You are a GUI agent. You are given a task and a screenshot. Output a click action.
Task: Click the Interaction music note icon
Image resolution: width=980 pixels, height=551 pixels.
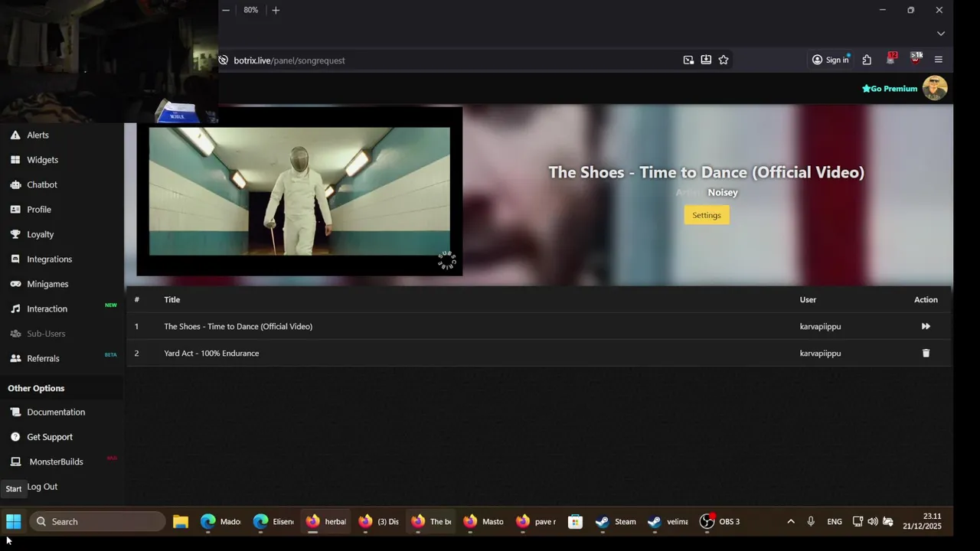point(15,308)
